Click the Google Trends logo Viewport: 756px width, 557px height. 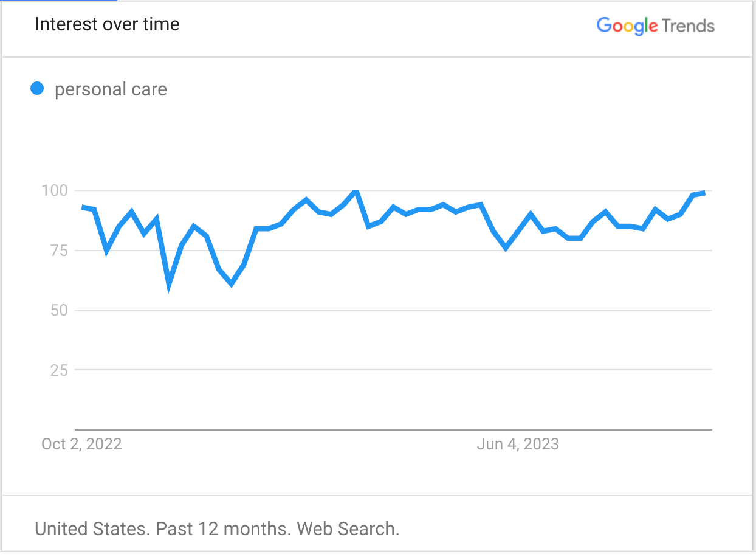coord(655,26)
